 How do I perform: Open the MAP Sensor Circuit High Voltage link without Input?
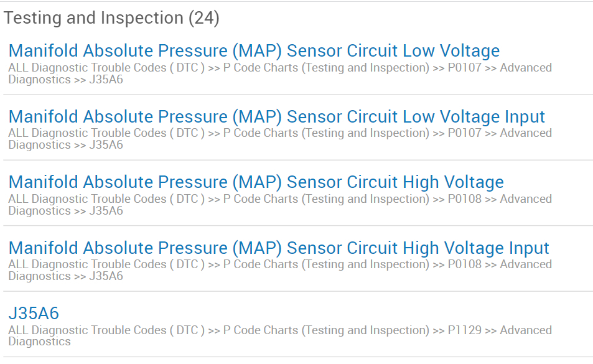256,182
